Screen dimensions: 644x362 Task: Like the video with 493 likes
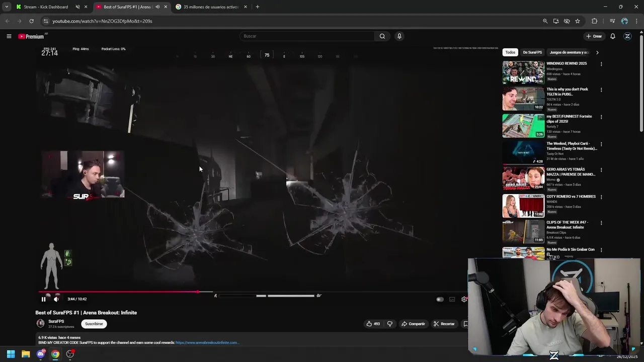[373, 324]
